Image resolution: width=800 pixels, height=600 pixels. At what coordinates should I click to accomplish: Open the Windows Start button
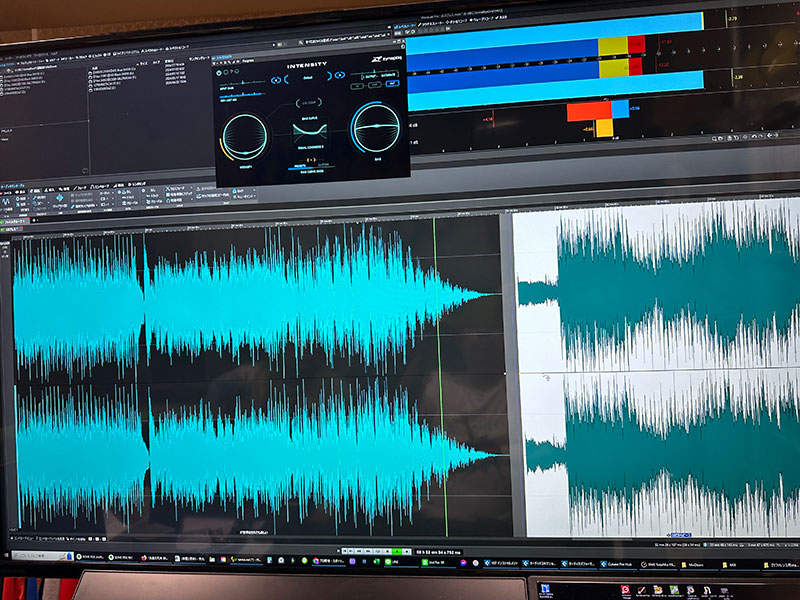6,555
